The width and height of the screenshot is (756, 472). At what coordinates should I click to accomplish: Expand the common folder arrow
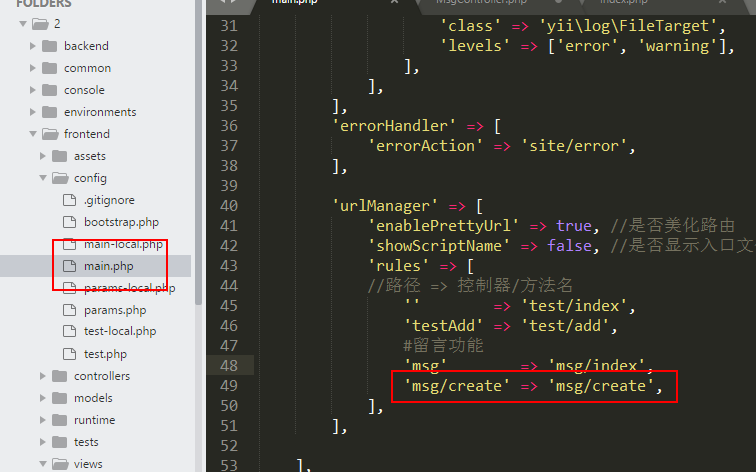point(33,68)
